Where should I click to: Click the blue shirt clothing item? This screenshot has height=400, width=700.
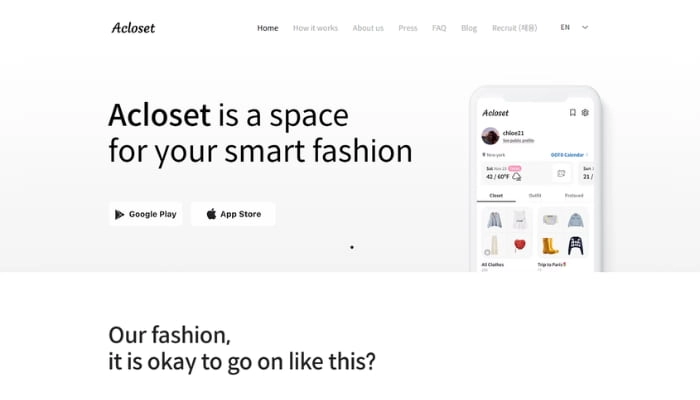point(494,220)
